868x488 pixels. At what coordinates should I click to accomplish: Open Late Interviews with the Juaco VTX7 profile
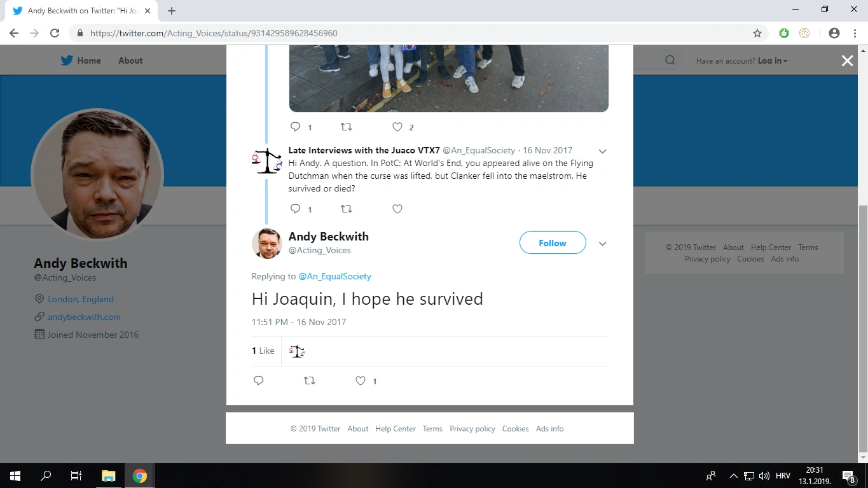[x=364, y=150]
